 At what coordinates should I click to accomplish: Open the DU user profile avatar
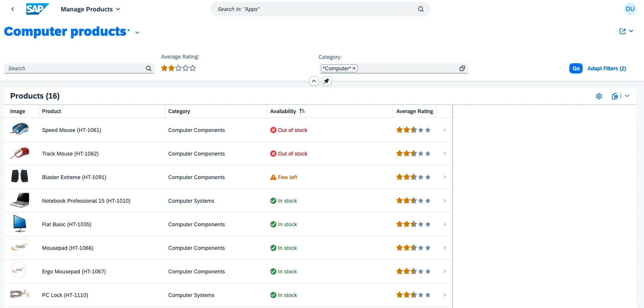coord(630,9)
